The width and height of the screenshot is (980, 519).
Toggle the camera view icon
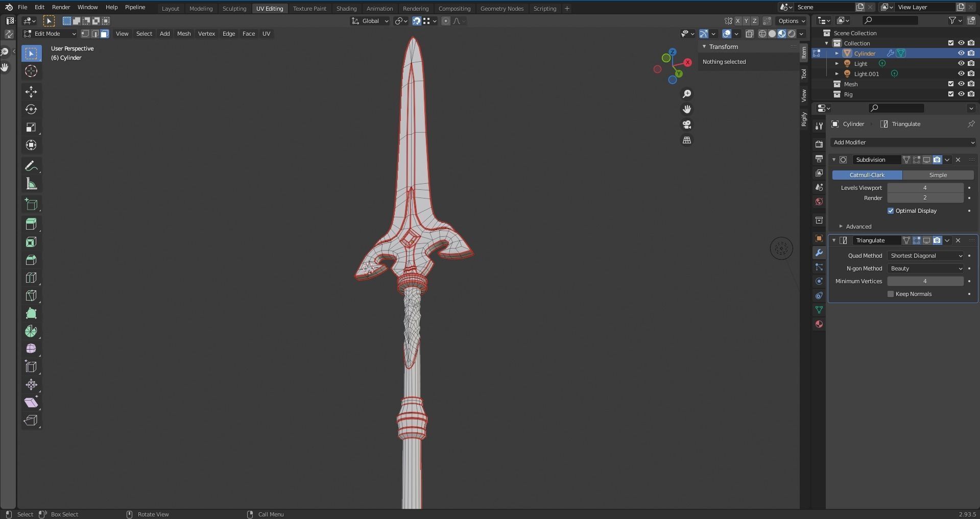[687, 125]
